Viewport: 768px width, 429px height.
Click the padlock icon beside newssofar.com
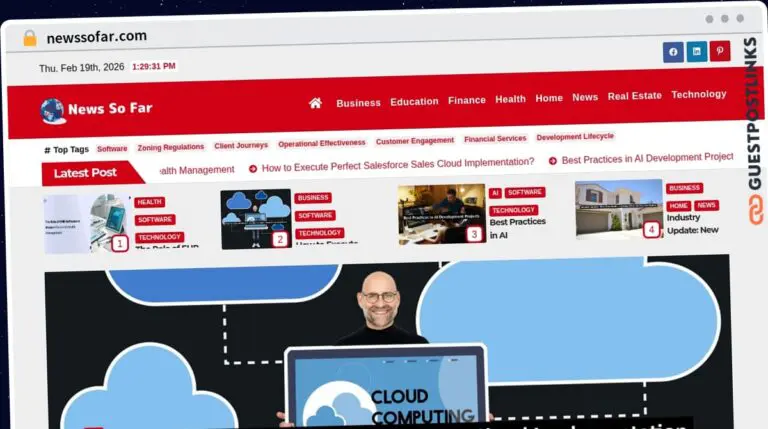pos(30,38)
